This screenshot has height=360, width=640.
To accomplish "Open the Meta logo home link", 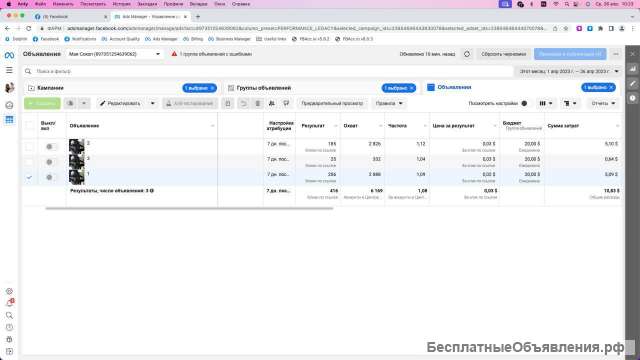I will coord(9,55).
